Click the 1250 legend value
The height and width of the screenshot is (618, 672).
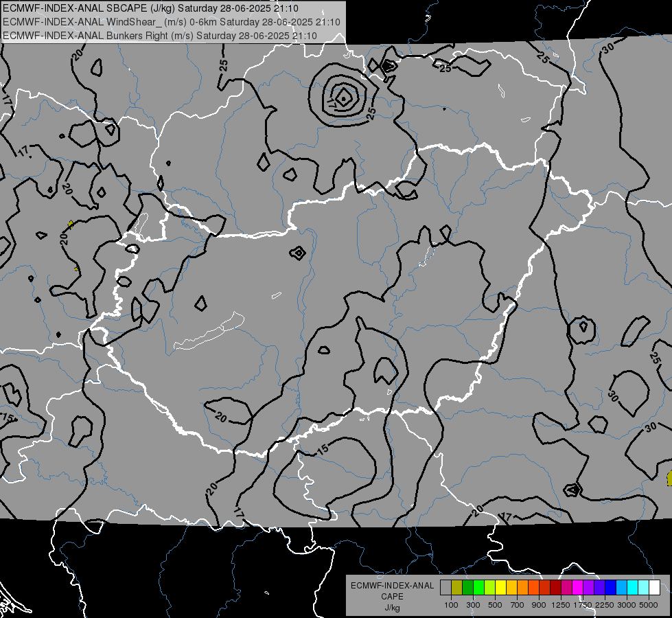click(561, 605)
